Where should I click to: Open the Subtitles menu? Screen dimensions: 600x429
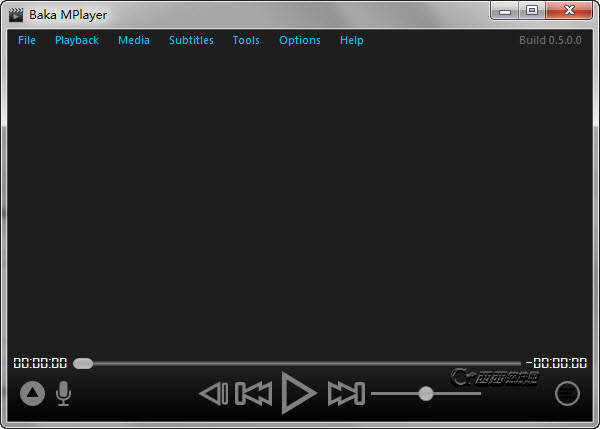[191, 40]
